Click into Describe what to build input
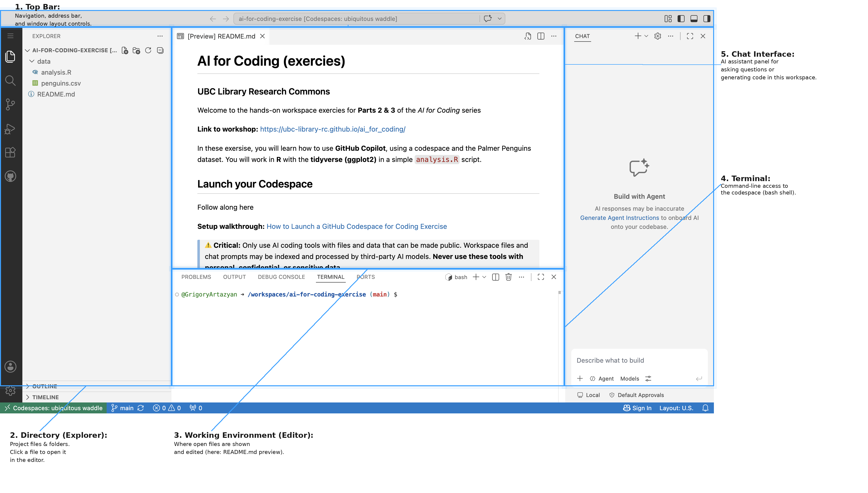Image resolution: width=868 pixels, height=493 pixels. [x=639, y=360]
